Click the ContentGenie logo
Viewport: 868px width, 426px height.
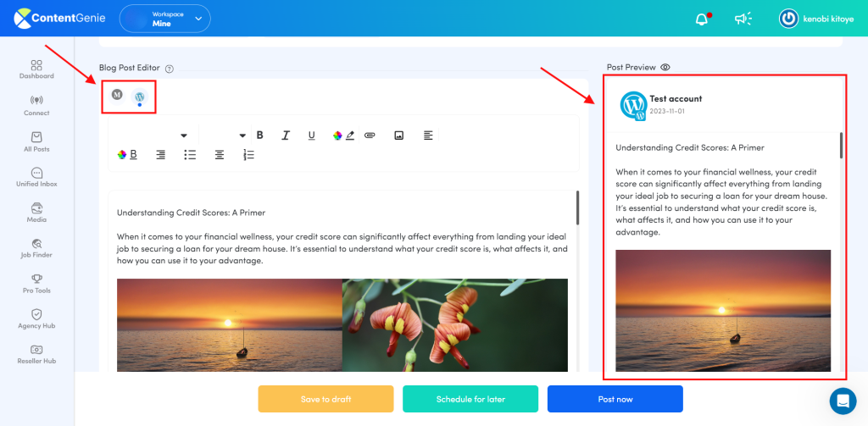click(x=61, y=19)
